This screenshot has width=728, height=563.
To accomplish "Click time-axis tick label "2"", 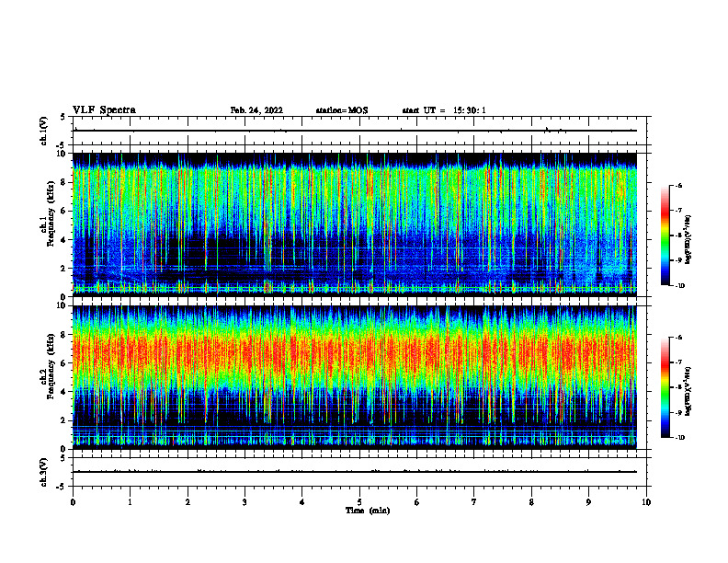I will [x=188, y=502].
